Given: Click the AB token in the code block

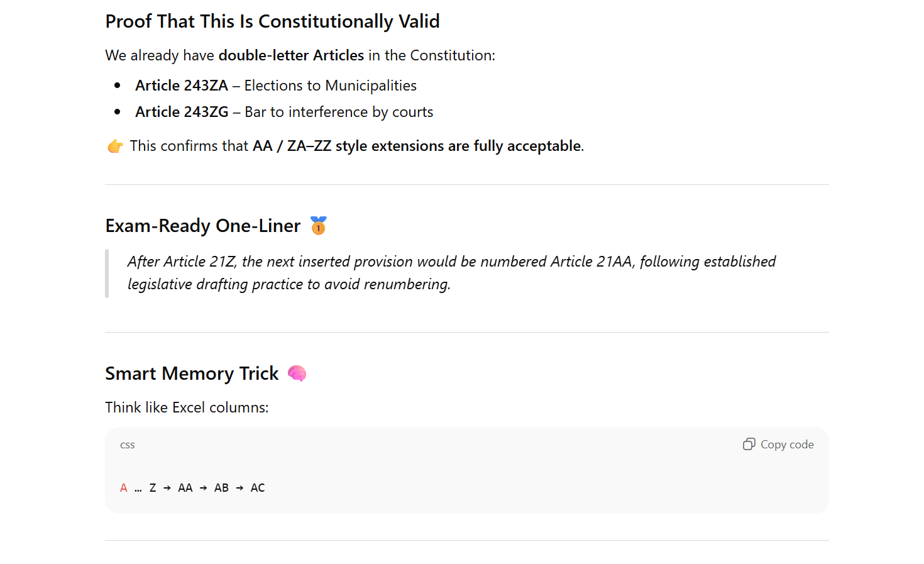Looking at the screenshot, I should 221,488.
